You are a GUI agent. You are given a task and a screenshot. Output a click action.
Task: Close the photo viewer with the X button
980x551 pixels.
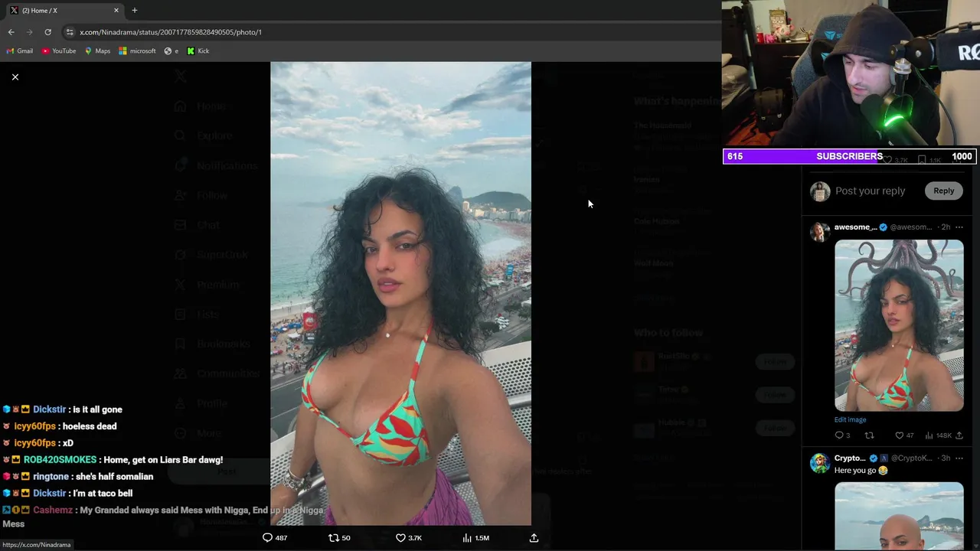(x=15, y=77)
